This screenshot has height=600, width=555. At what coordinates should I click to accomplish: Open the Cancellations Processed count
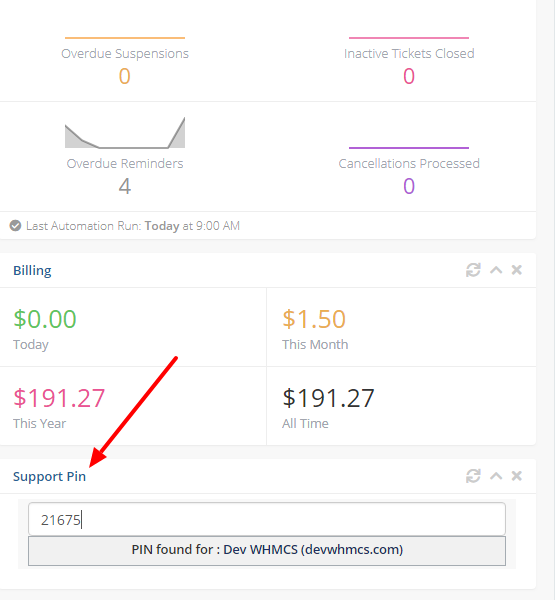tap(409, 186)
